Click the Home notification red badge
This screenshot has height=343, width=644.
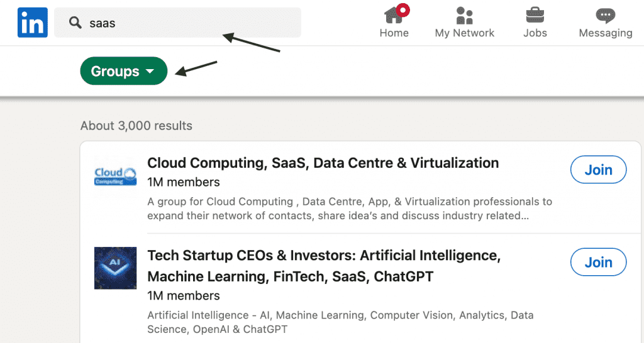(x=402, y=9)
